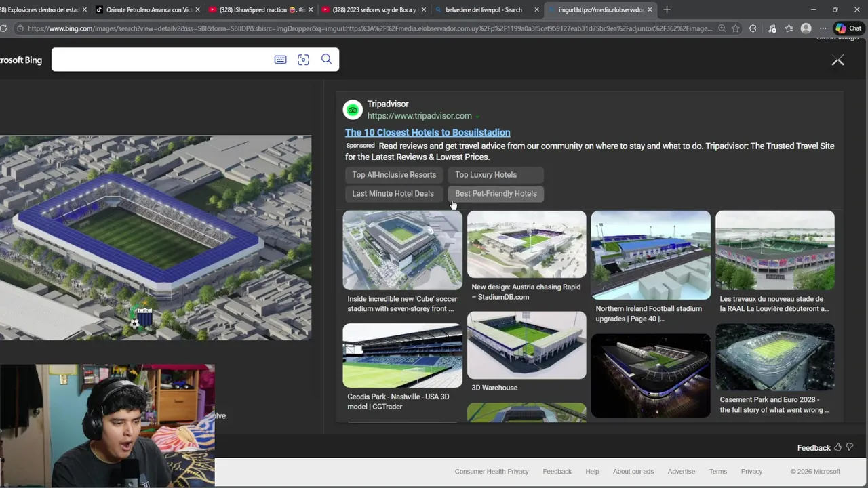Image resolution: width=868 pixels, height=488 pixels.
Task: Click the '3D Warehouse' caption
Action: pos(494,388)
